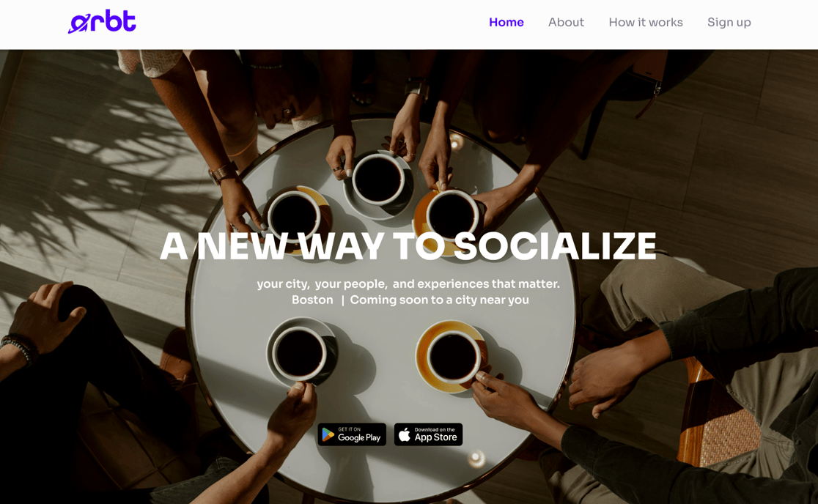Click the 'Google Play' text in the badge
Image resolution: width=818 pixels, height=504 pixels.
tap(359, 438)
